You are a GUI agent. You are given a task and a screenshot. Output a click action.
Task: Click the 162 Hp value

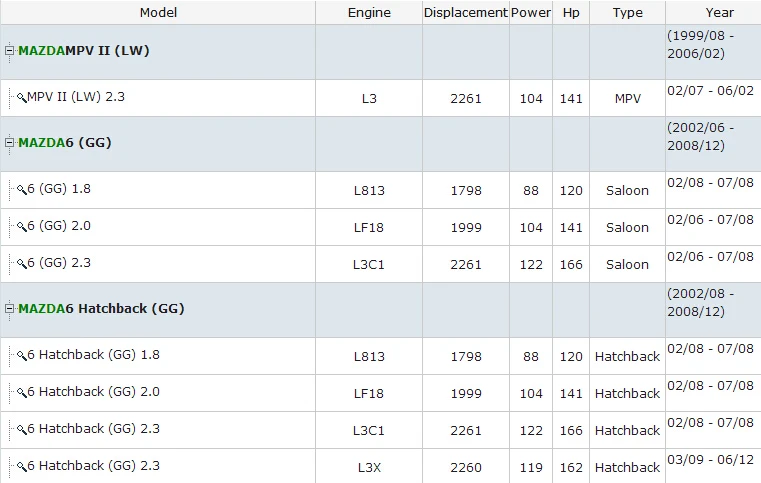tap(571, 467)
